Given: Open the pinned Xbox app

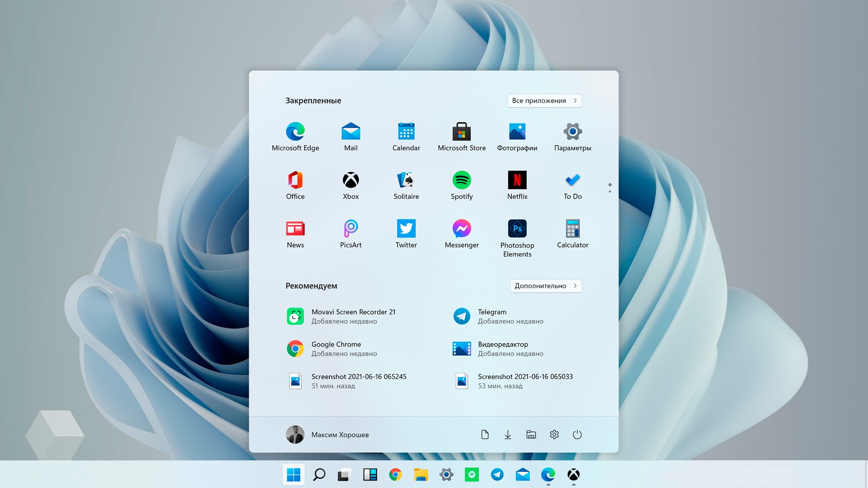Looking at the screenshot, I should pos(351,185).
